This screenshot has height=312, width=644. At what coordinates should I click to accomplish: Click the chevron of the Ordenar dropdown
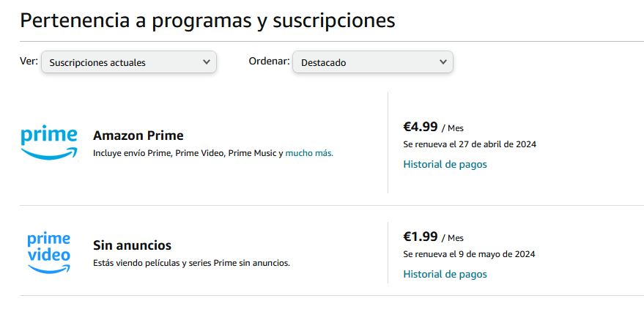[x=443, y=62]
